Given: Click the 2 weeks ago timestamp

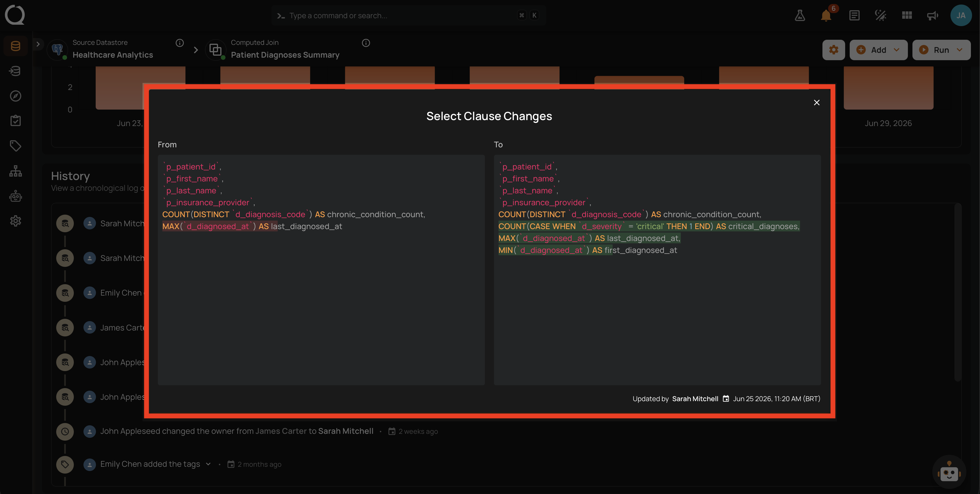Looking at the screenshot, I should pos(418,432).
